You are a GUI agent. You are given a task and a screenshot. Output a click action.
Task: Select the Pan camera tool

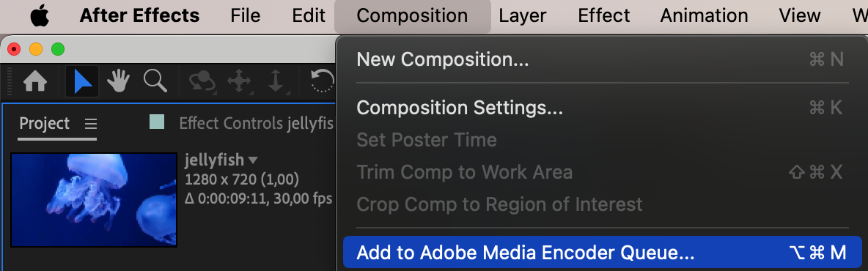239,82
